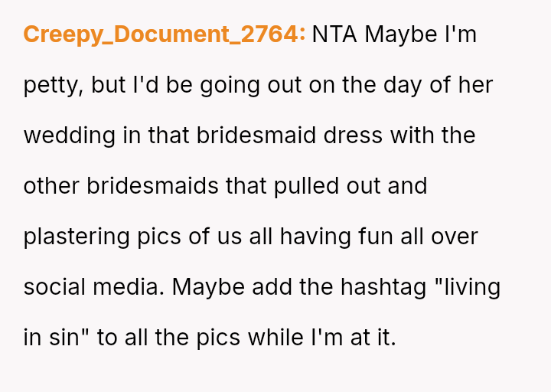Click the word "wedding" in the comment
The image size is (551, 392).
click(70, 136)
